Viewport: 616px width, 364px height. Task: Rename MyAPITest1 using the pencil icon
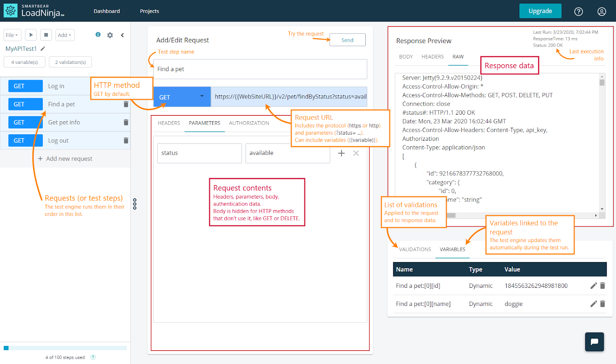click(43, 48)
